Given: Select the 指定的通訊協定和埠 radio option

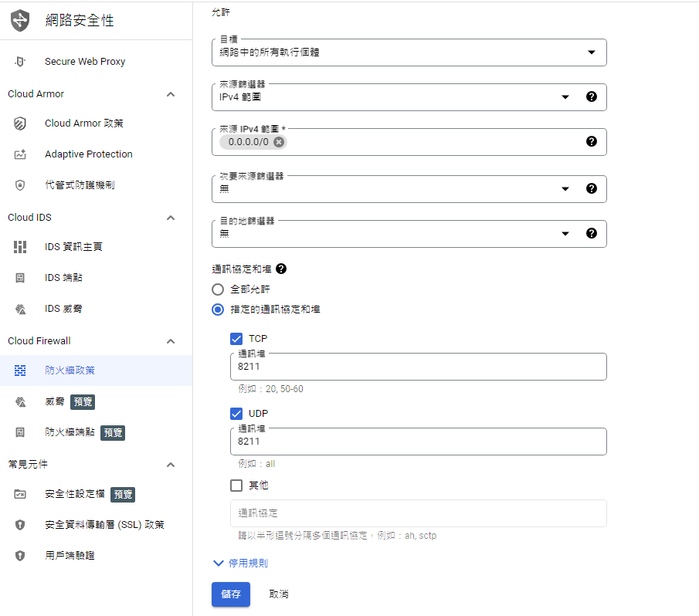Looking at the screenshot, I should pos(218,310).
